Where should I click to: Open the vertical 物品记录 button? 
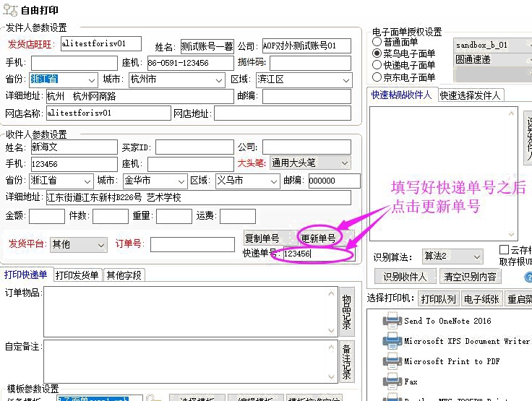click(347, 311)
